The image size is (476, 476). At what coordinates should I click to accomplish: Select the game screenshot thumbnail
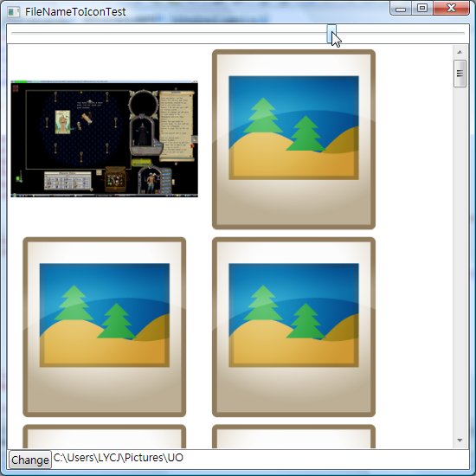click(105, 139)
